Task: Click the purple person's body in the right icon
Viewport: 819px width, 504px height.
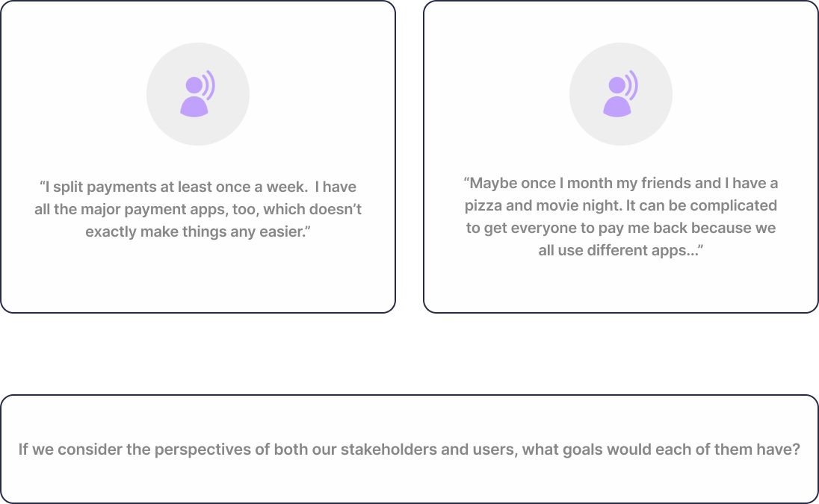Action: [x=616, y=108]
